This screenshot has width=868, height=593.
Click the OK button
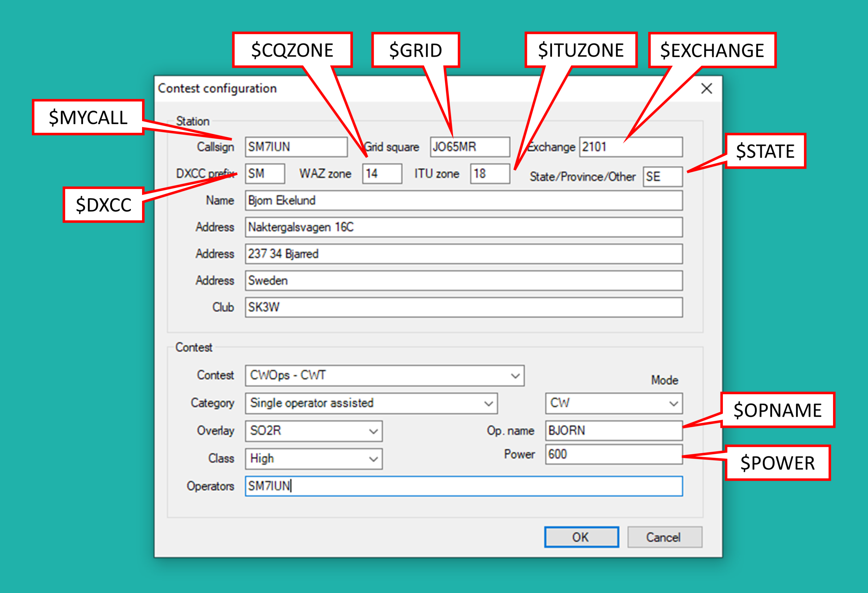(x=581, y=537)
